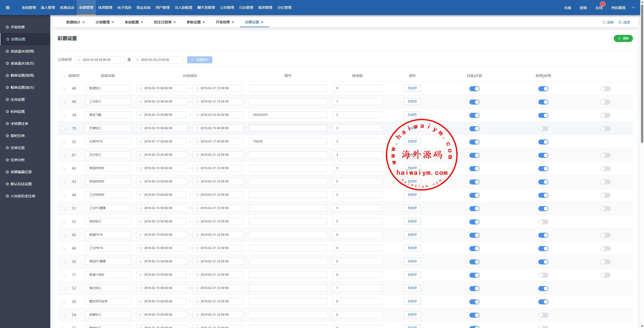Enable 停用|启用 switch for 天津快三
The image size is (644, 328).
tap(543, 129)
